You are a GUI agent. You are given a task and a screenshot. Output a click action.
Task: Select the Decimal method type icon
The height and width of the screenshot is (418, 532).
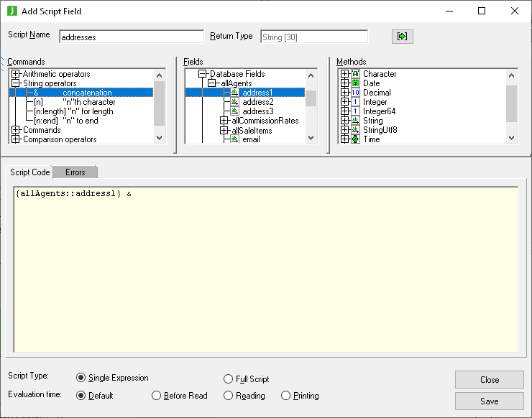pos(355,93)
